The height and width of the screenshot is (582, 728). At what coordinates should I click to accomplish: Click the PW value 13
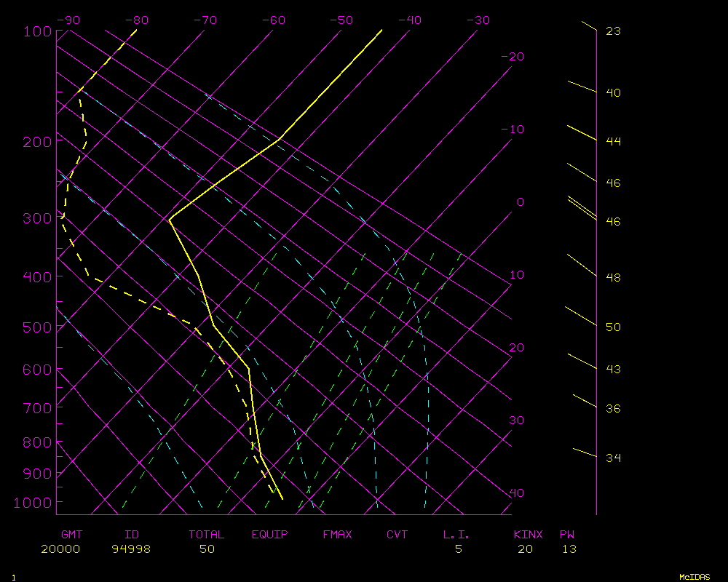point(569,549)
